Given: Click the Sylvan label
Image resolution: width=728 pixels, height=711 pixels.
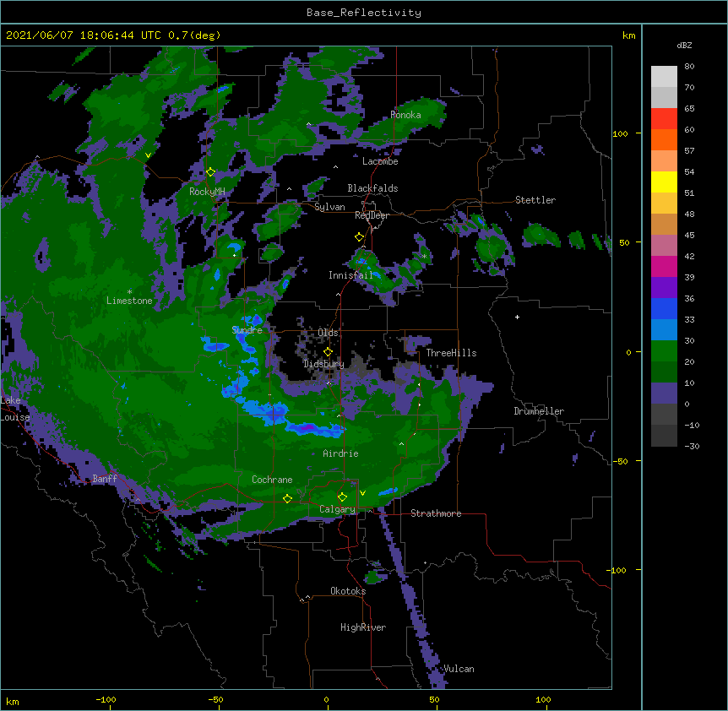Looking at the screenshot, I should [329, 207].
